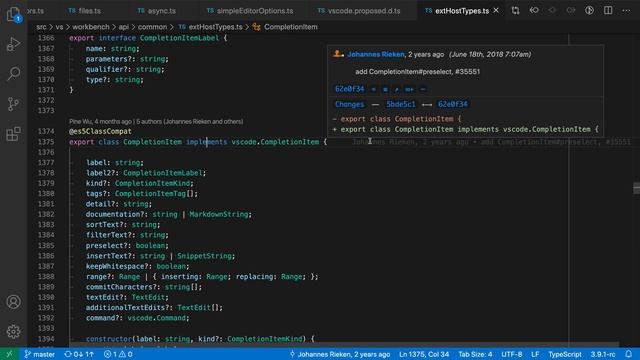Click the vs breadcrumb
The width and height of the screenshot is (640, 360).
59,27
